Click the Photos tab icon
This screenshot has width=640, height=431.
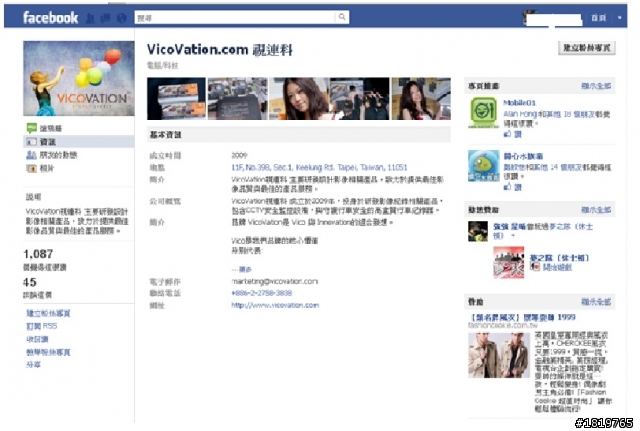click(31, 168)
